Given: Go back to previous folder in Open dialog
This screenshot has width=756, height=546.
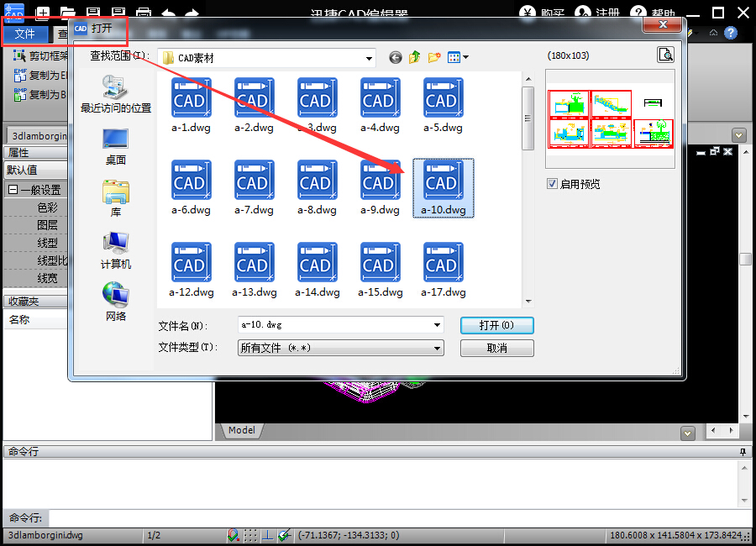Looking at the screenshot, I should tap(396, 58).
